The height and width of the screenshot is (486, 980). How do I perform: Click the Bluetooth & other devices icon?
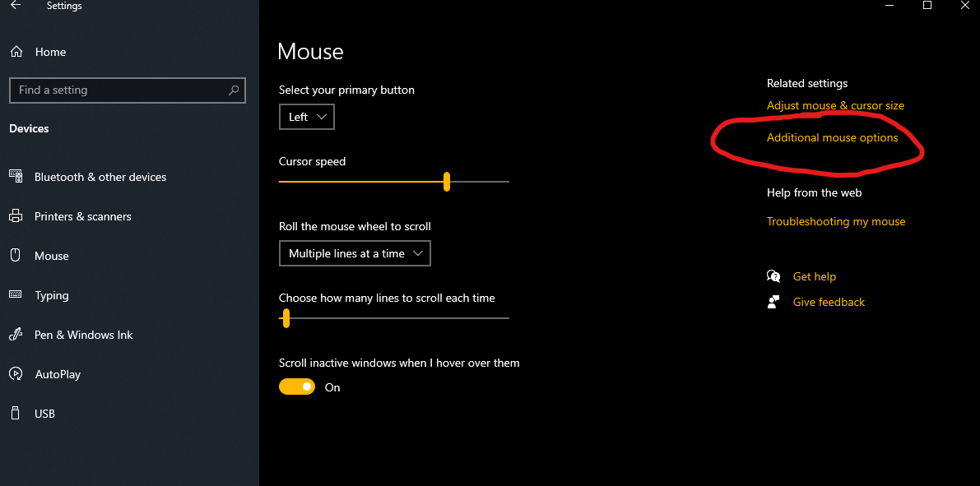tap(16, 176)
